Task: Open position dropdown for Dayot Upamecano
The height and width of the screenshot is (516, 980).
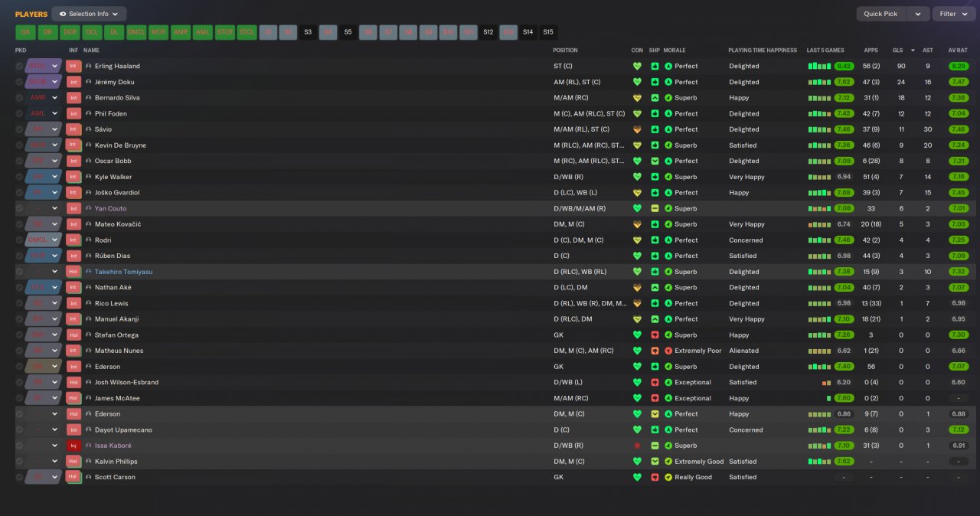Action: coord(55,429)
